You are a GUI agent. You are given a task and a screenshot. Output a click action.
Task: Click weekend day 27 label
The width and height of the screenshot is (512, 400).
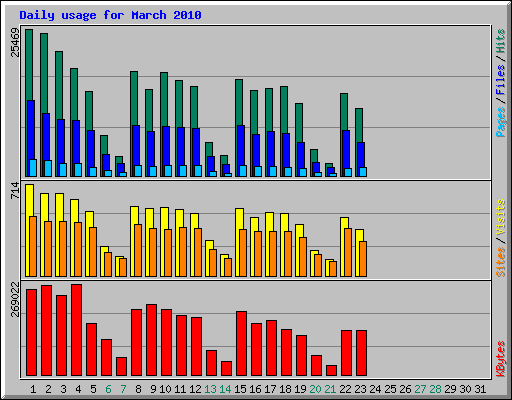pyautogui.click(x=420, y=389)
